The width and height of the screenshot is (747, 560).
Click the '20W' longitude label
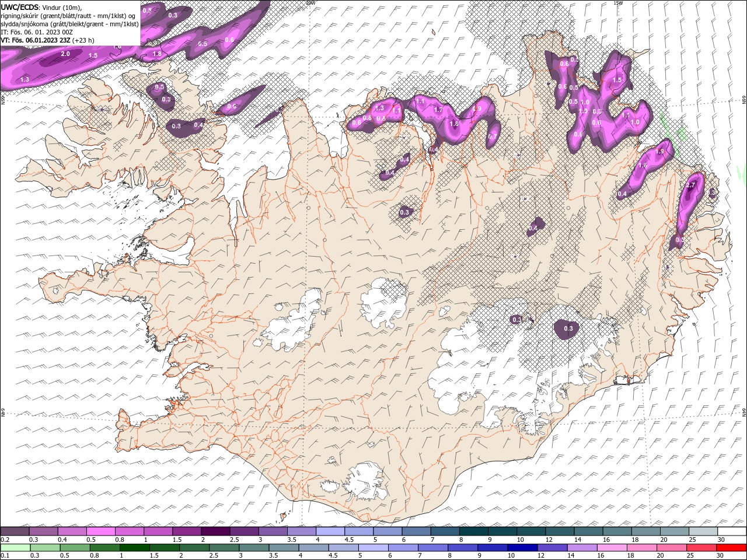[310, 3]
